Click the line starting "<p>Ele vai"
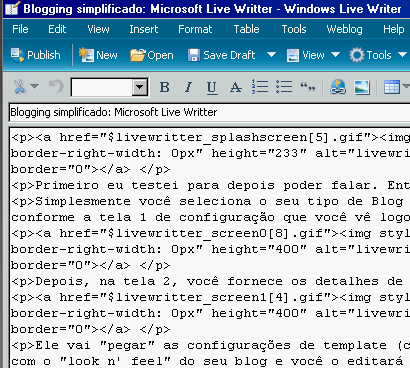 pyautogui.click(x=210, y=345)
